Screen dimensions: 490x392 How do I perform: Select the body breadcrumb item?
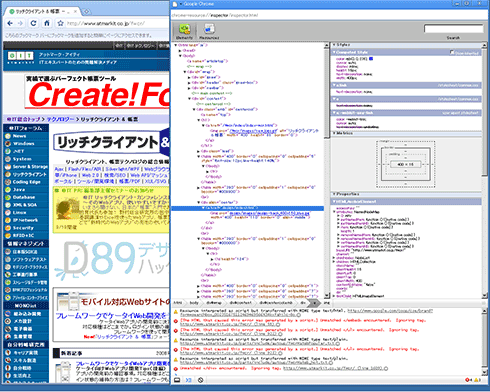pyautogui.click(x=194, y=303)
